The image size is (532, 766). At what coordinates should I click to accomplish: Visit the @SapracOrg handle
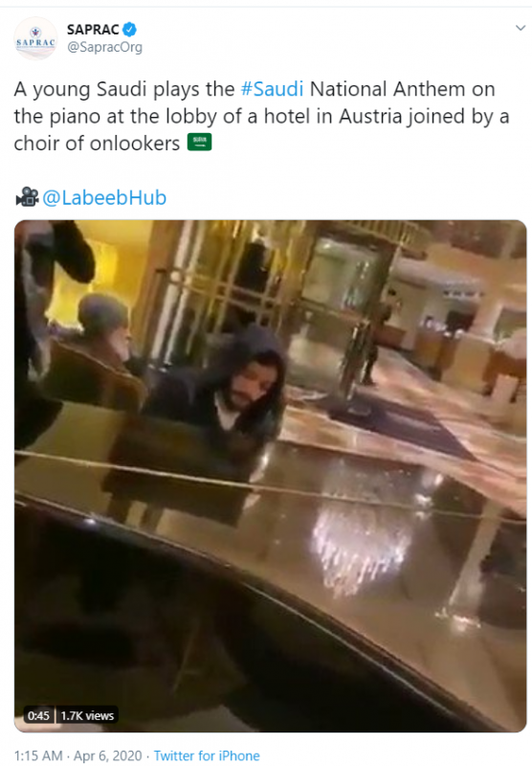point(104,47)
